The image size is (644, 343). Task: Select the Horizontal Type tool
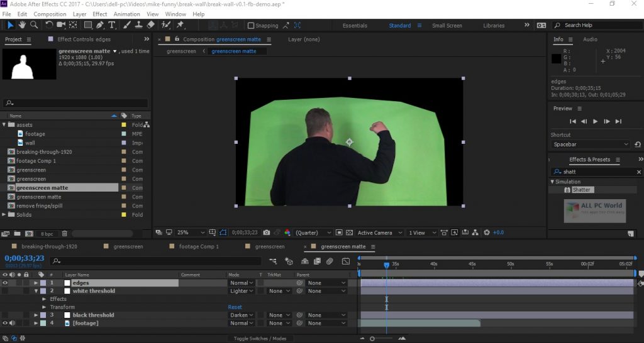click(112, 25)
